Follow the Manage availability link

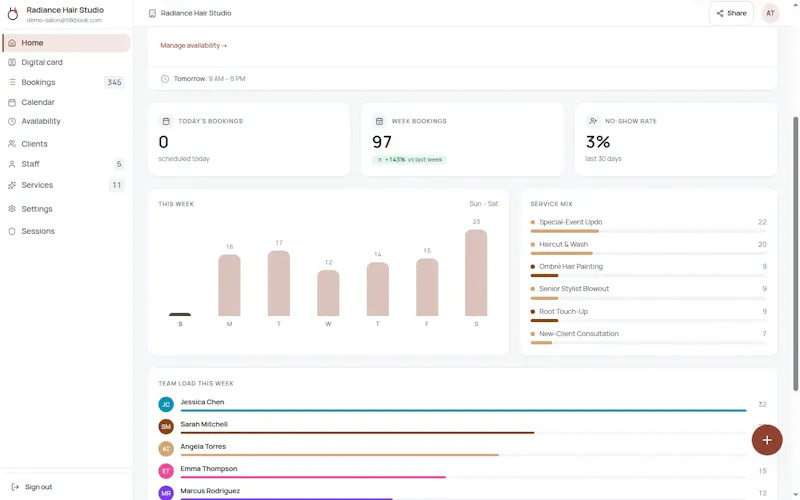pos(193,45)
